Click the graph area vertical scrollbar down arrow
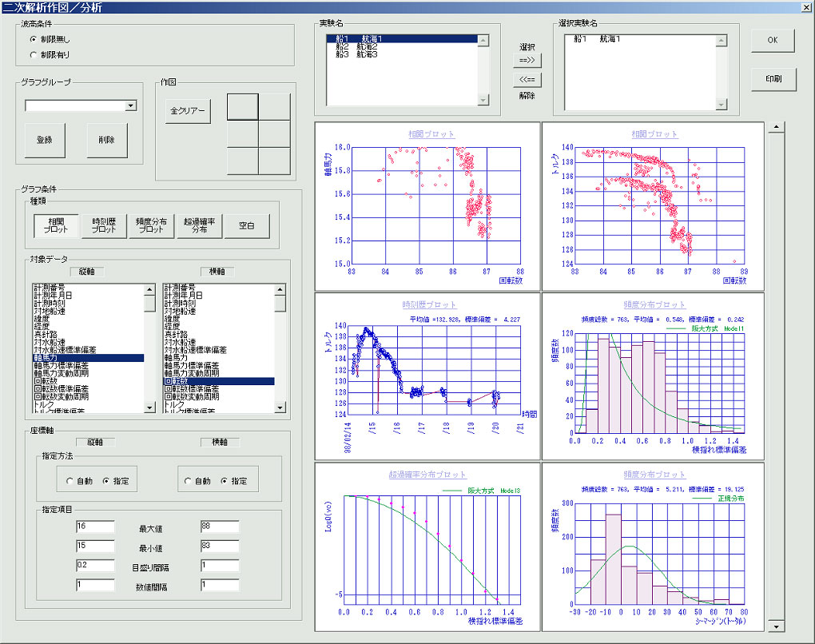815x644 pixels. point(773,626)
